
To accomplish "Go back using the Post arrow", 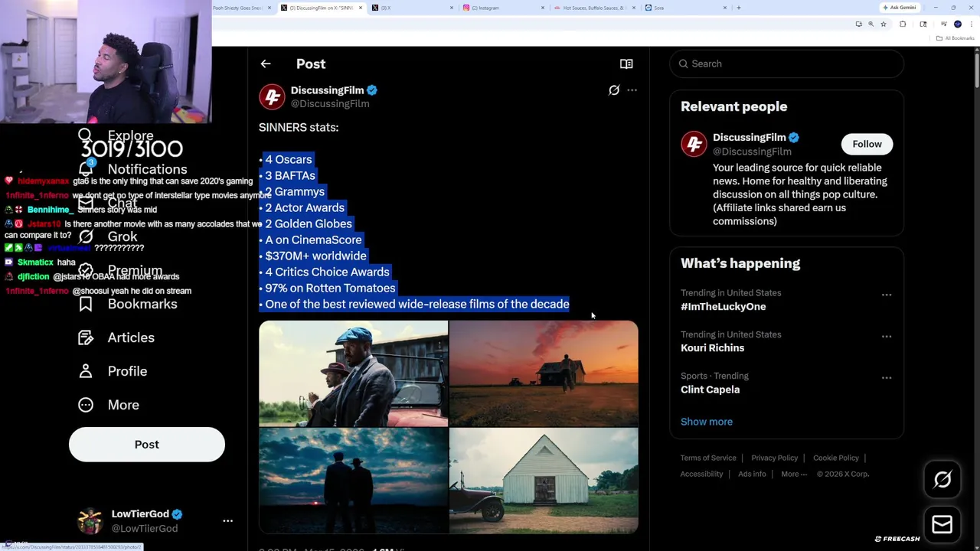I will pyautogui.click(x=266, y=64).
